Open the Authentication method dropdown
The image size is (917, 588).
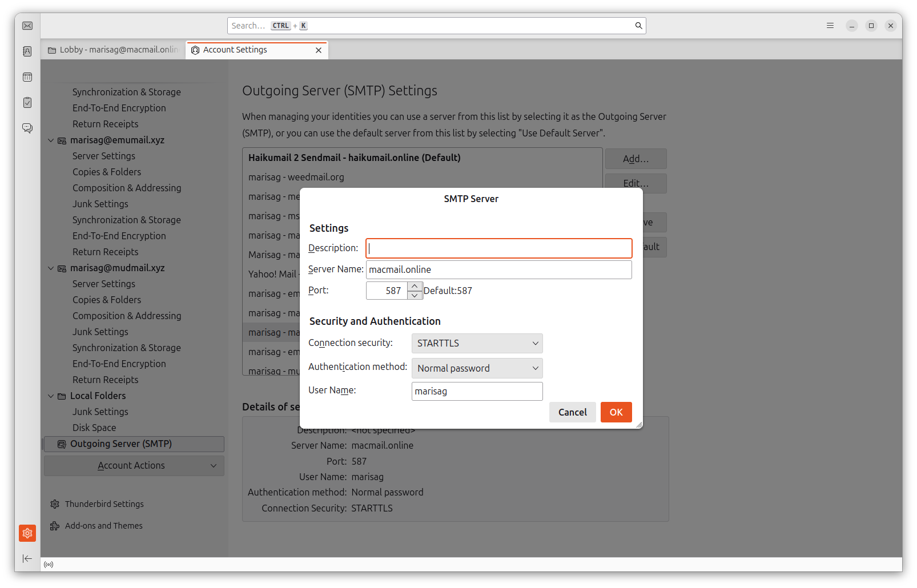477,368
